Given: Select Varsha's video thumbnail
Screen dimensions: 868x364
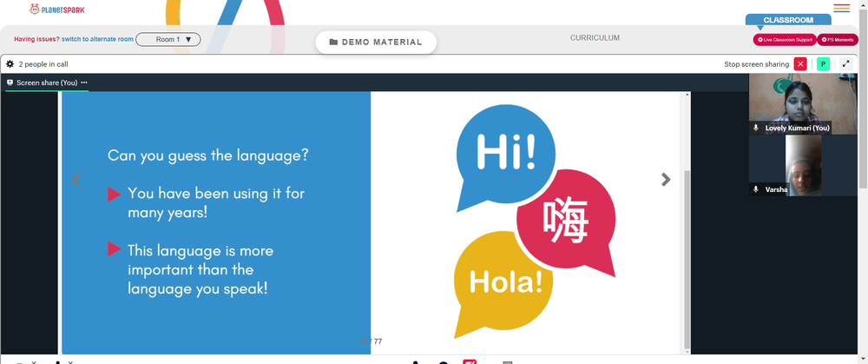Looking at the screenshot, I should (x=803, y=166).
